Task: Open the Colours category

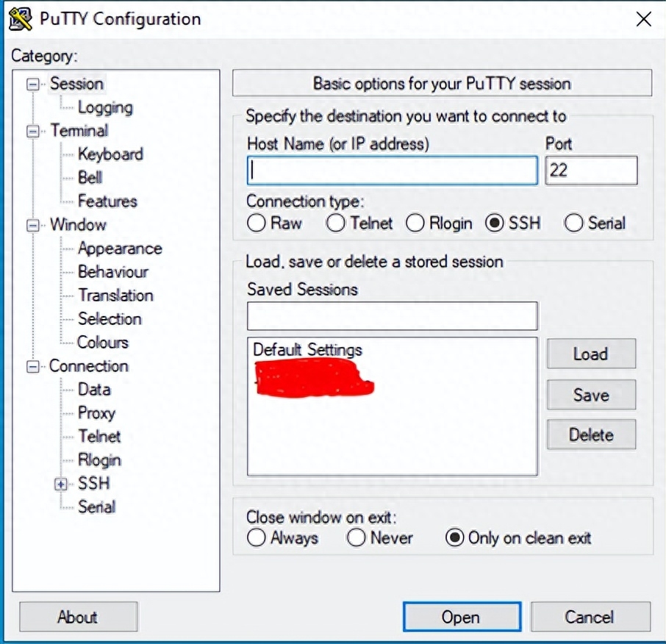Action: click(x=102, y=343)
